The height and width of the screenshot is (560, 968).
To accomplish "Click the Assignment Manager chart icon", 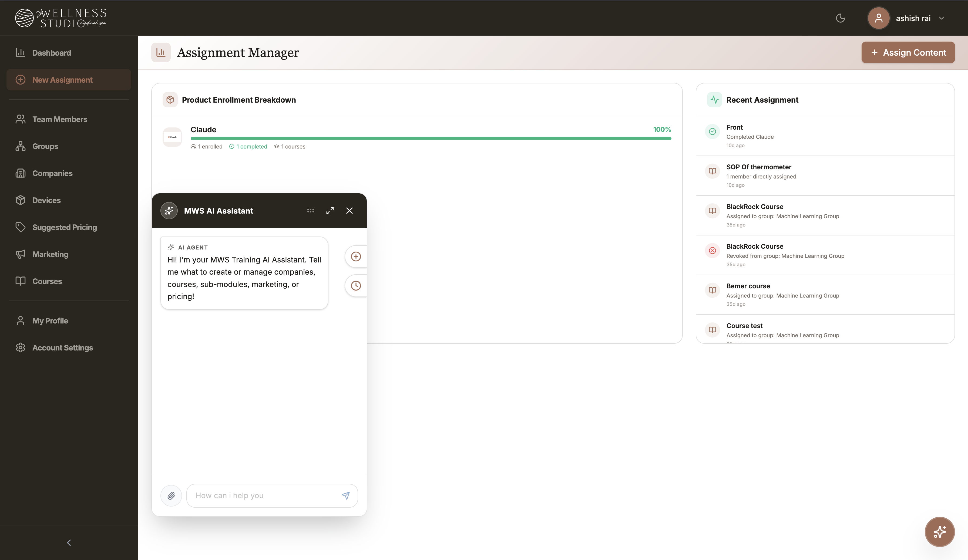I will pos(161,52).
